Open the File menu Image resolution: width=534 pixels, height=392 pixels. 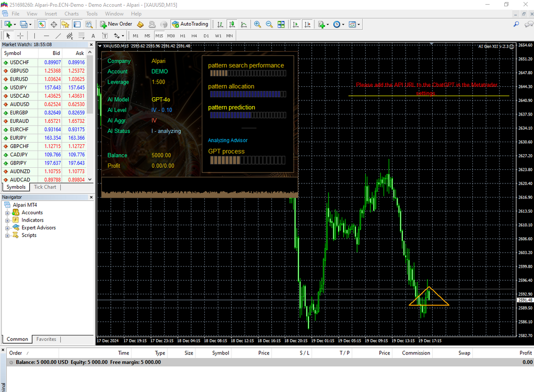tap(15, 14)
